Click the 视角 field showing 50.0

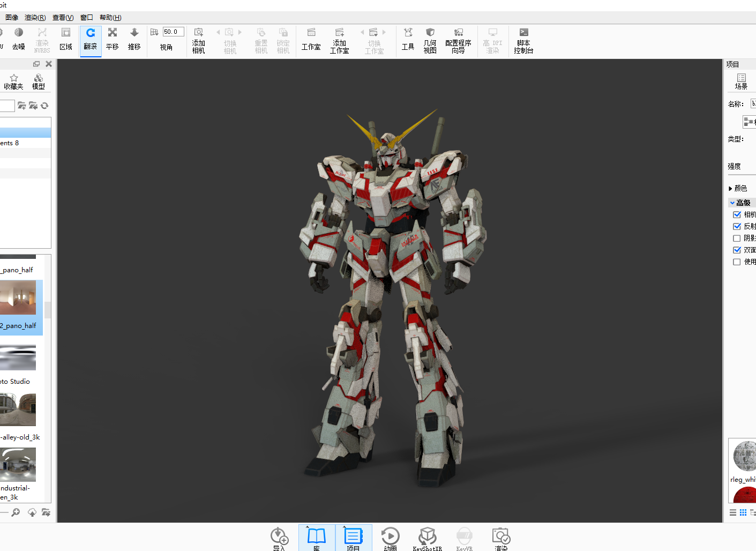click(x=174, y=32)
